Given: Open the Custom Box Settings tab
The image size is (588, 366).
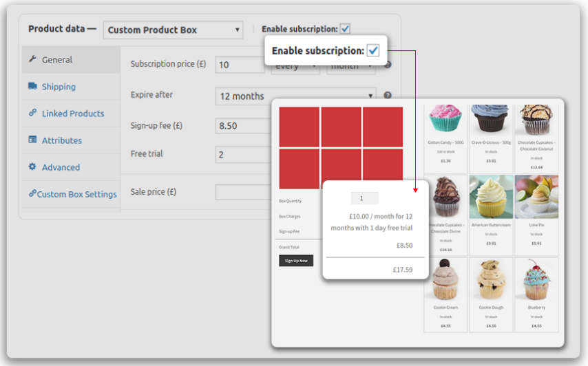Looking at the screenshot, I should coord(71,194).
